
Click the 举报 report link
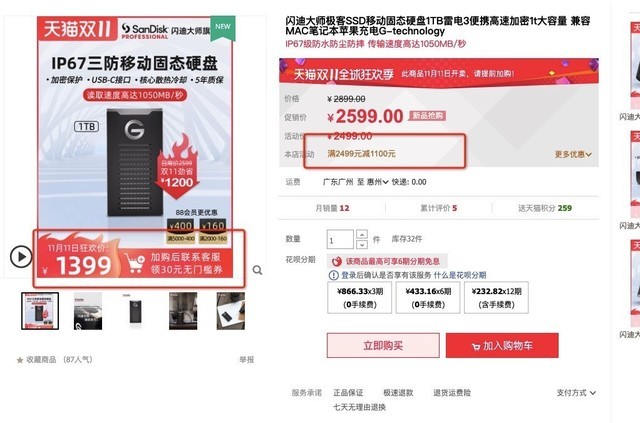247,360
